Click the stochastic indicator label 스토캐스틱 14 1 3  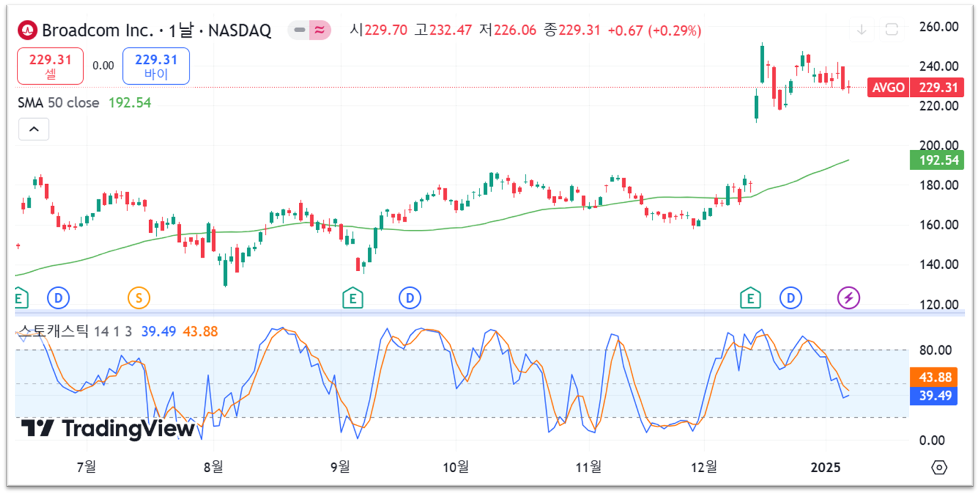tap(75, 332)
